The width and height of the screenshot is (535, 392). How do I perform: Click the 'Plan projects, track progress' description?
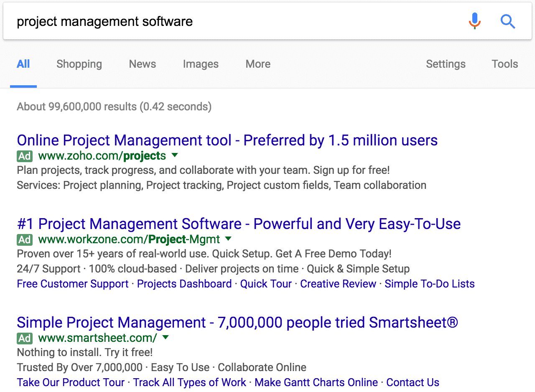[203, 170]
